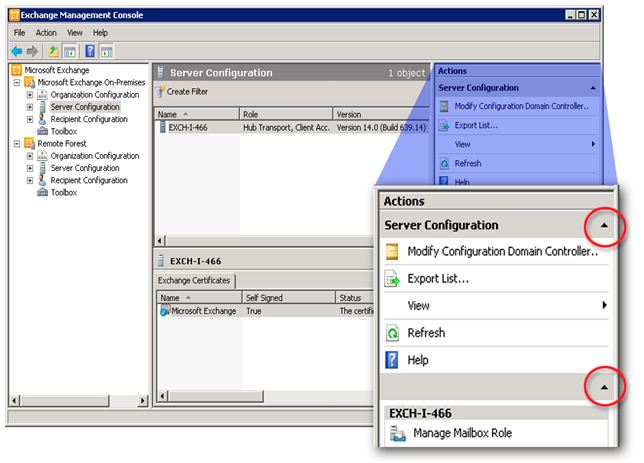Click Create Filter link
This screenshot has height=463, width=644.
point(187,92)
